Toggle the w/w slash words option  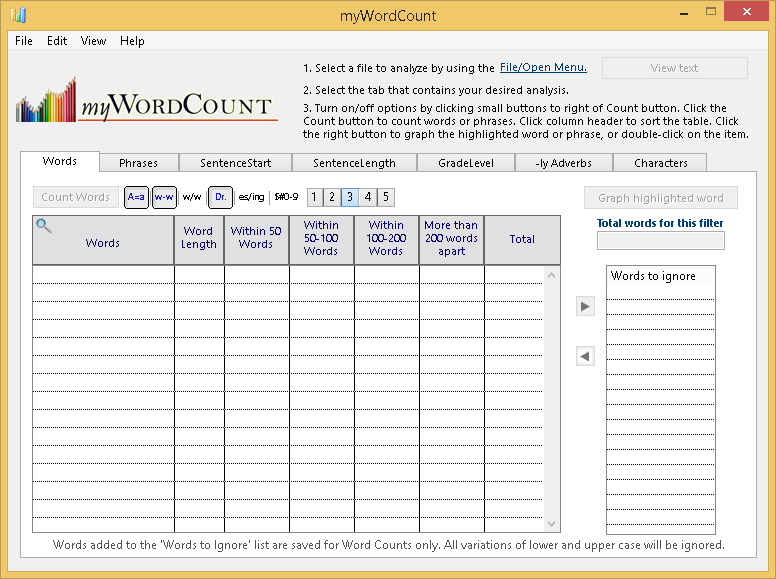tap(192, 197)
